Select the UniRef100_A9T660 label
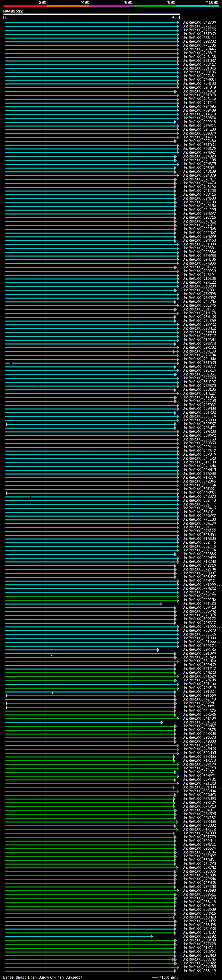Image resolution: width=222 pixels, height=980 pixels. 199,695
